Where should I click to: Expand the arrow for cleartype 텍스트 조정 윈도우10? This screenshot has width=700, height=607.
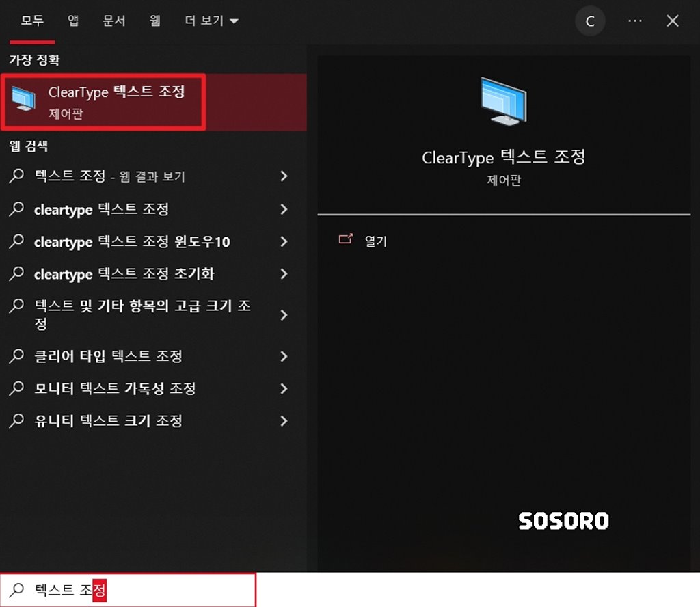[284, 241]
